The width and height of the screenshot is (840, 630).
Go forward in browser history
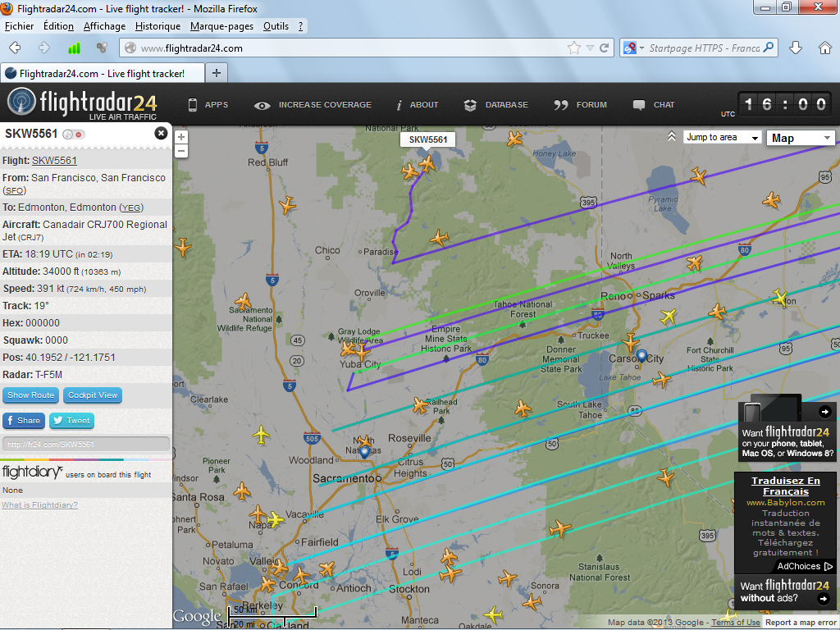coord(44,48)
